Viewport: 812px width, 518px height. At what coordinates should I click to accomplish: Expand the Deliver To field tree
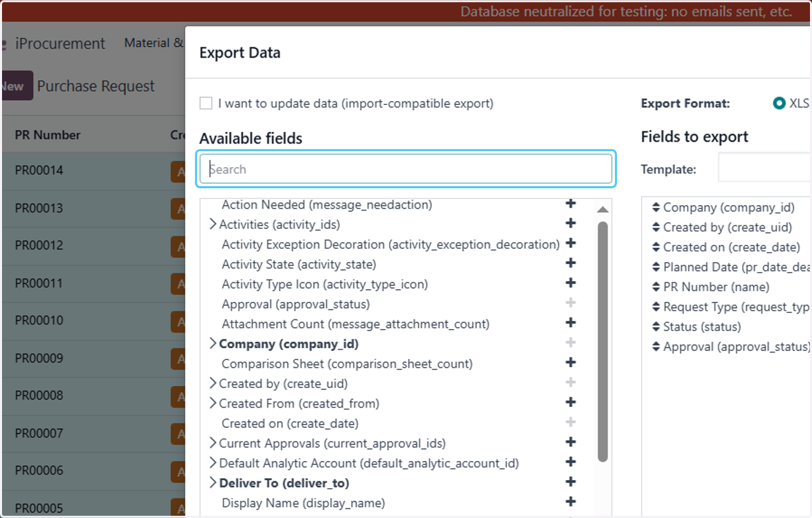tap(212, 483)
